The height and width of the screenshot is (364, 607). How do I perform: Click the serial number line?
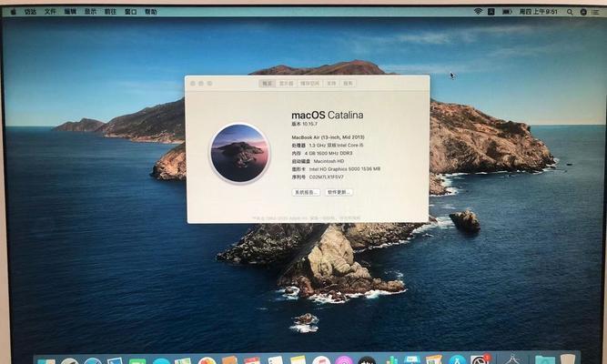click(317, 177)
